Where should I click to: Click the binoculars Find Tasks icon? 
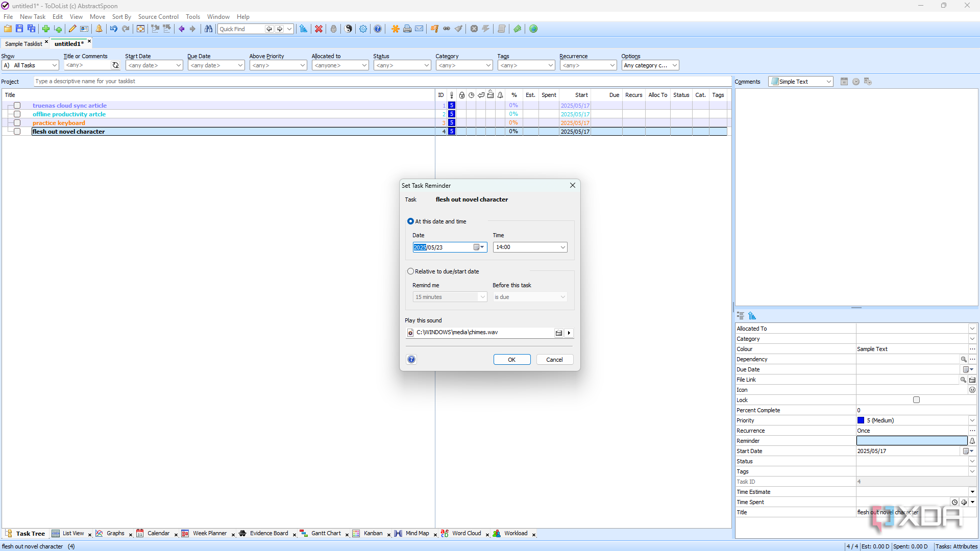(208, 29)
